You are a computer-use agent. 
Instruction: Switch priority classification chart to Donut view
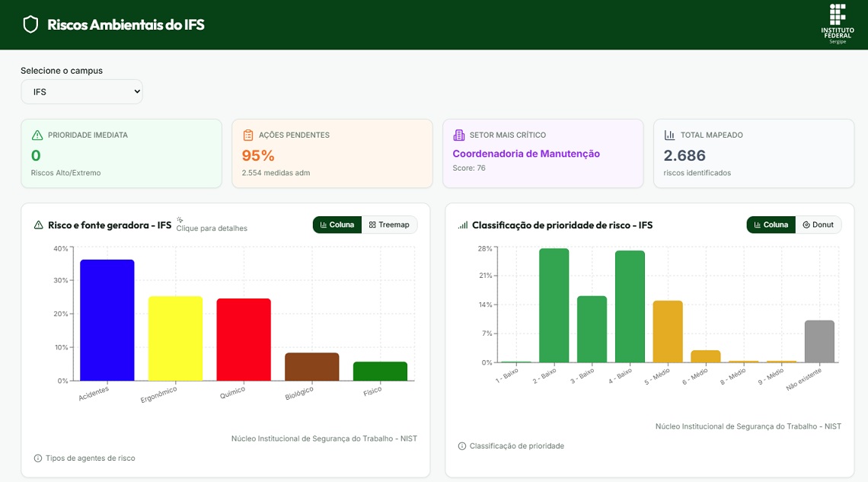tap(819, 225)
